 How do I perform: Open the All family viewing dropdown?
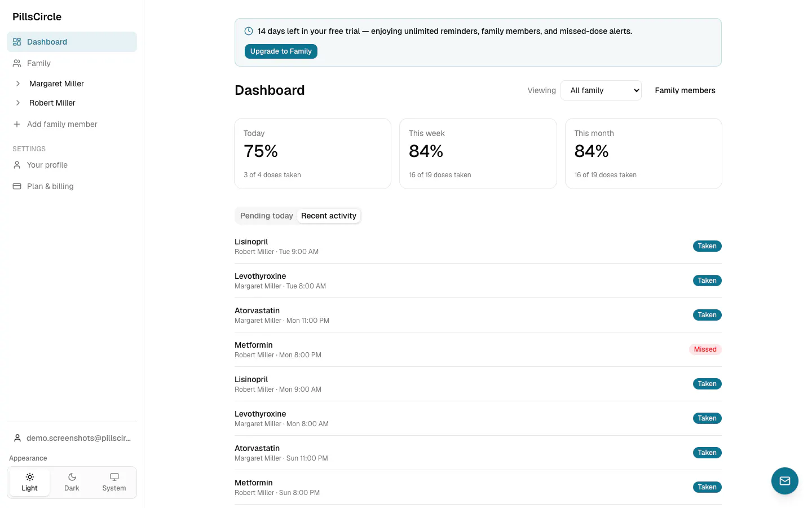click(601, 90)
